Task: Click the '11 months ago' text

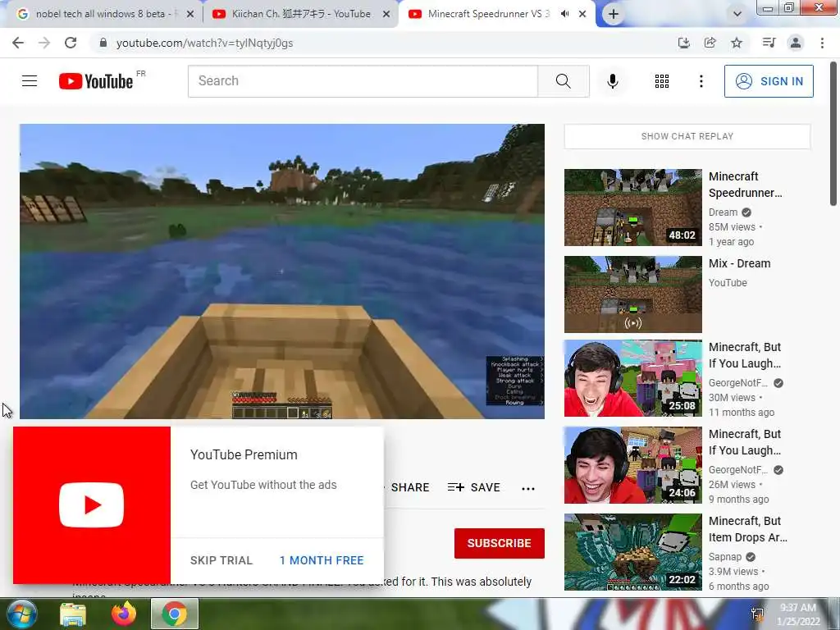Action: (742, 413)
